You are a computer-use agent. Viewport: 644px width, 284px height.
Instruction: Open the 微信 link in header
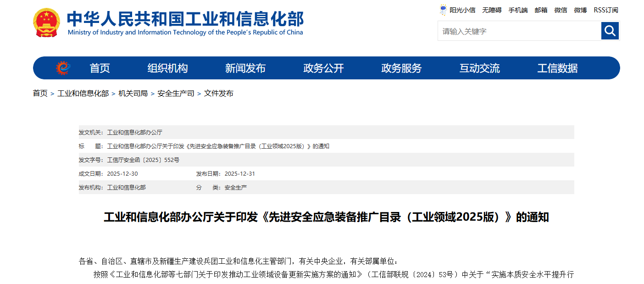tap(561, 10)
